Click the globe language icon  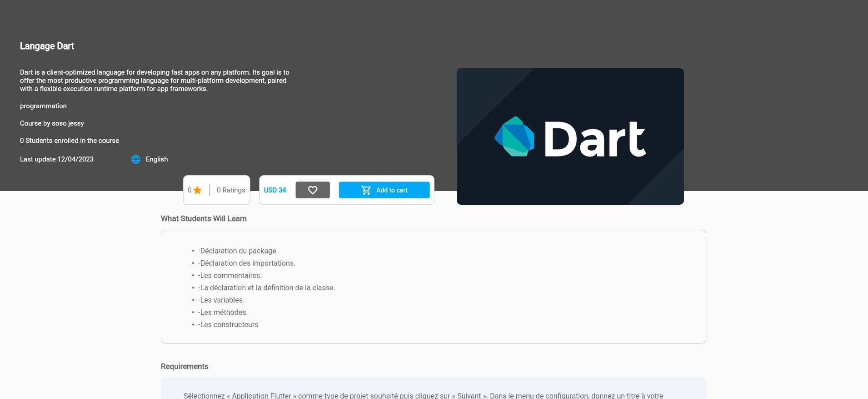(136, 159)
